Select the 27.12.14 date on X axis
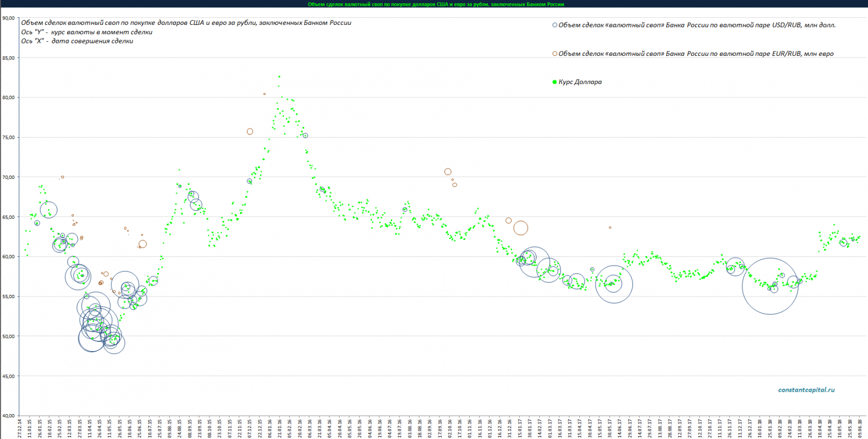868x439 pixels. [20, 428]
